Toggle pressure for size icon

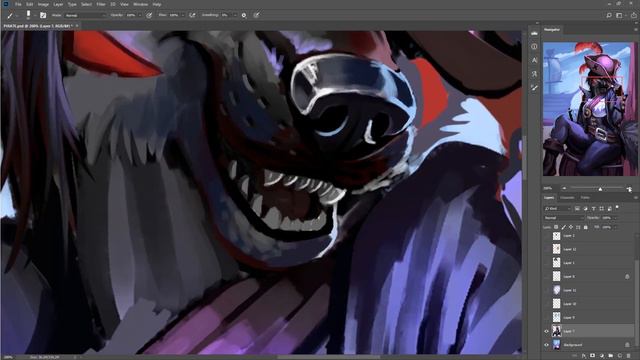click(256, 15)
